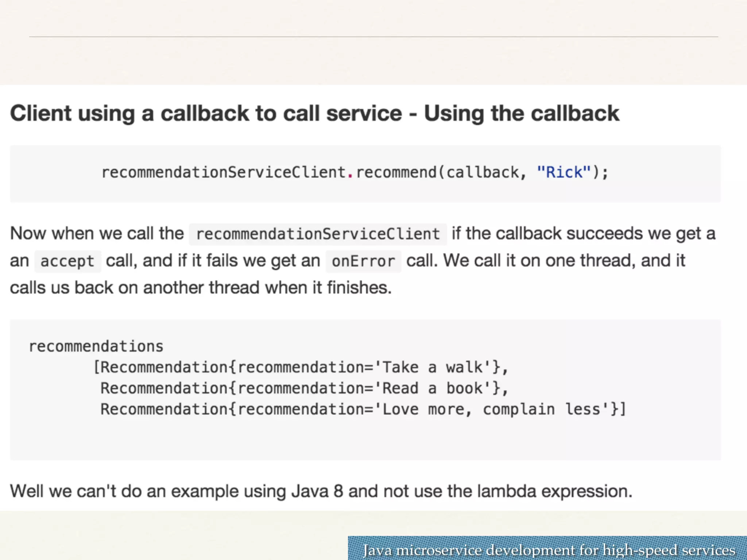Click the words 'Now when we call the'

click(97, 233)
